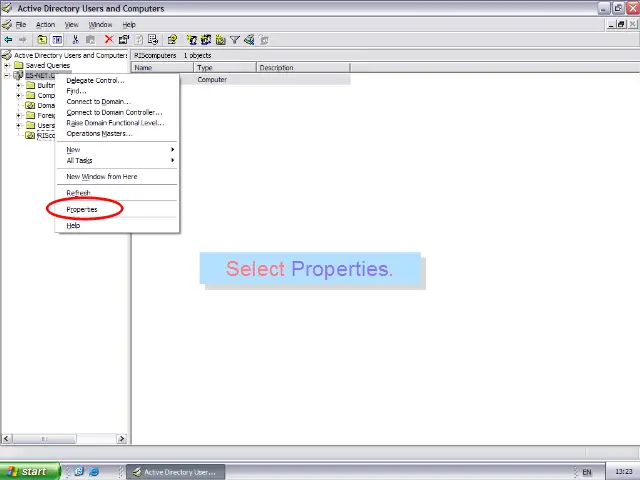Viewport: 640px width, 480px height.
Task: Open the New submenu in context menu
Action: coord(74,149)
